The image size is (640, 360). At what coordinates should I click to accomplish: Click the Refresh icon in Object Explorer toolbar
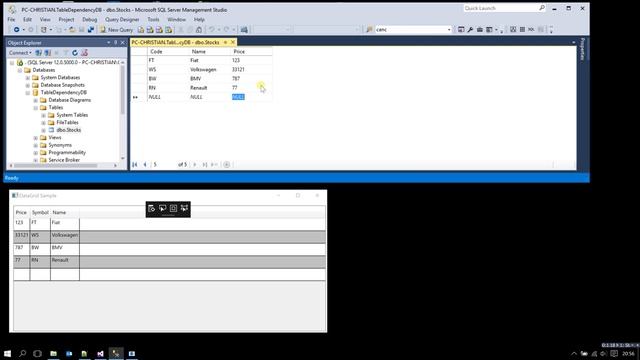point(75,53)
